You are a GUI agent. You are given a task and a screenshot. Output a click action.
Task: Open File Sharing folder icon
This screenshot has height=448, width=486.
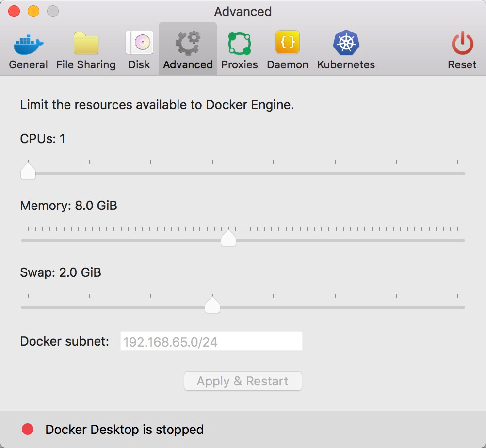(86, 43)
